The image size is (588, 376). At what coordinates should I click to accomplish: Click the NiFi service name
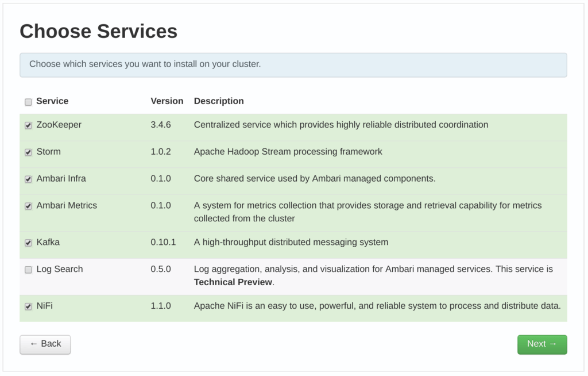[45, 306]
